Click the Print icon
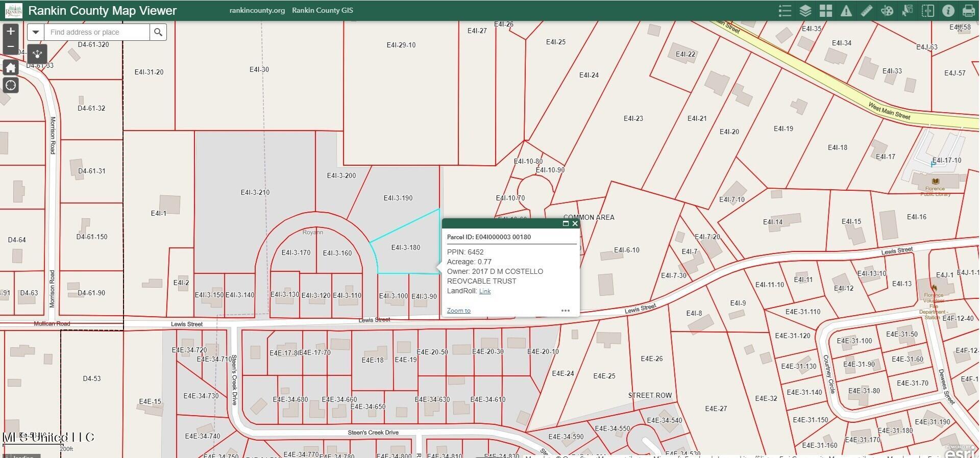980x458 pixels. pyautogui.click(x=968, y=11)
